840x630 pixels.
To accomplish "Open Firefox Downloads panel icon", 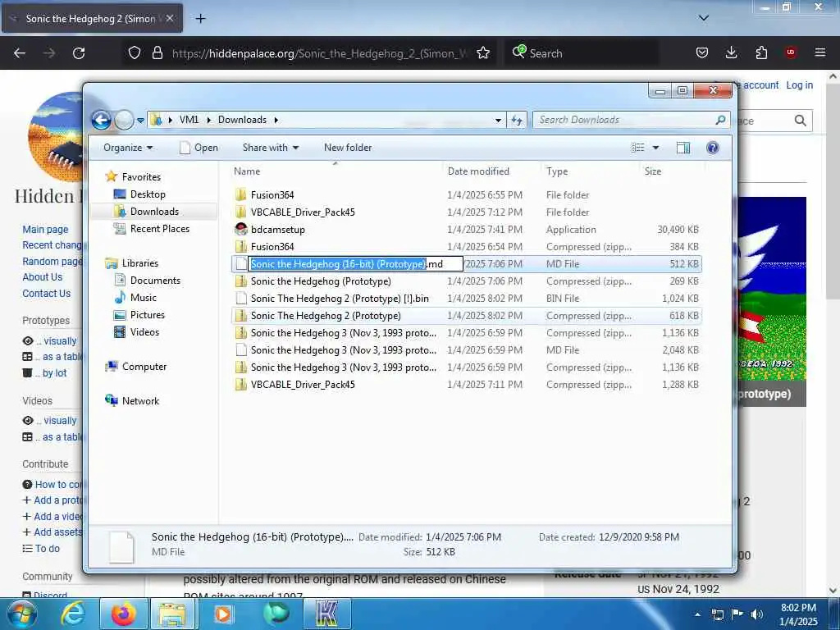I will coord(731,52).
